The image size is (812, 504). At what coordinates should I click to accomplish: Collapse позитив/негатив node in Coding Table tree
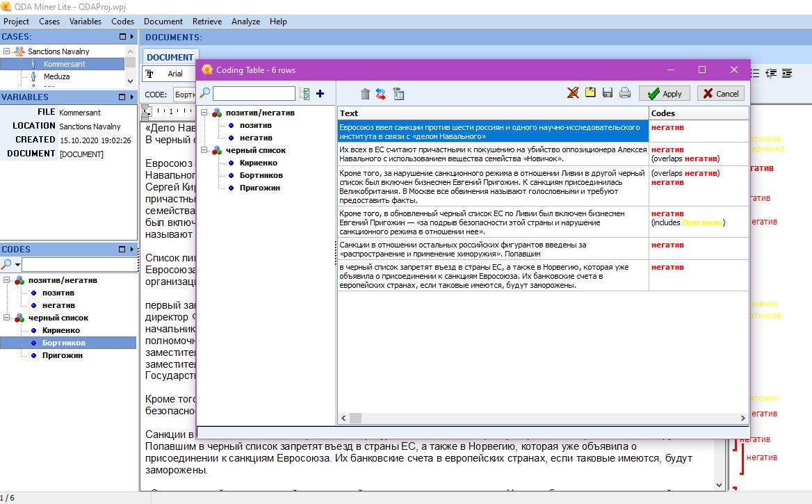click(x=204, y=113)
